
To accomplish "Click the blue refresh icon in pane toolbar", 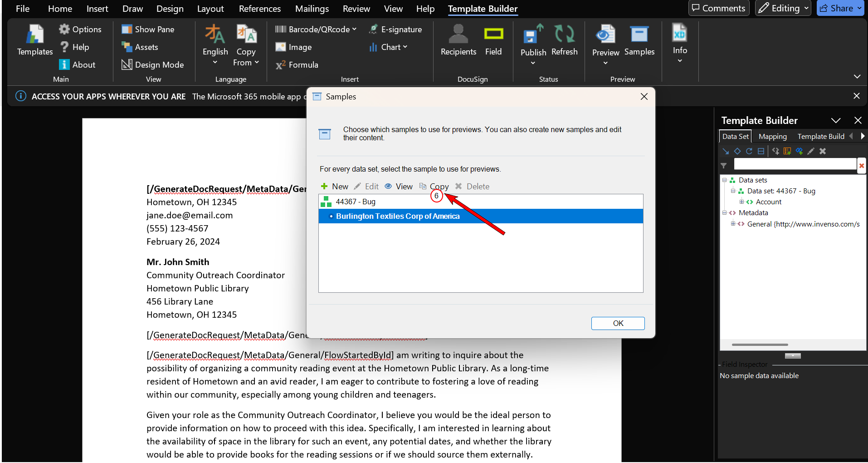I will (x=749, y=151).
